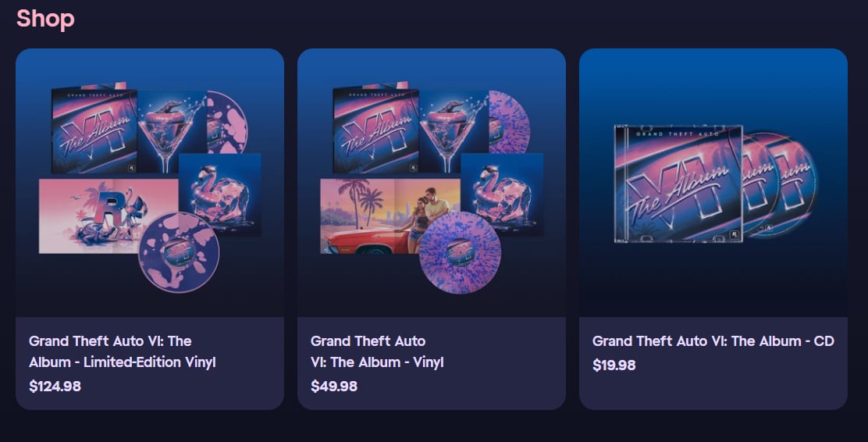Click the flamingo float artwork in the standard Vinyl card
Image resolution: width=868 pixels, height=442 pixels.
(502, 194)
